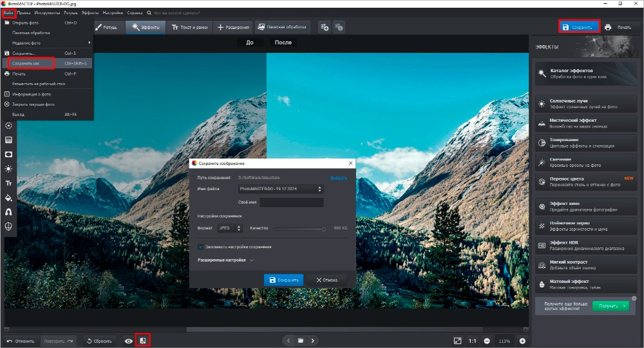Click the 'Своё имя' text input field

tap(291, 202)
